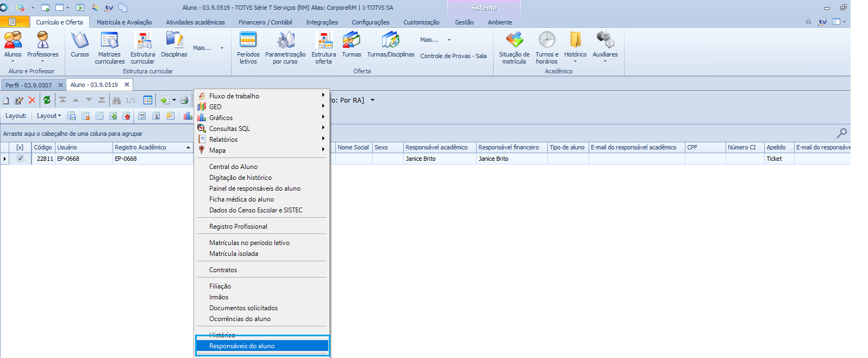
Task: Click the go to first record arrow
Action: (x=63, y=100)
